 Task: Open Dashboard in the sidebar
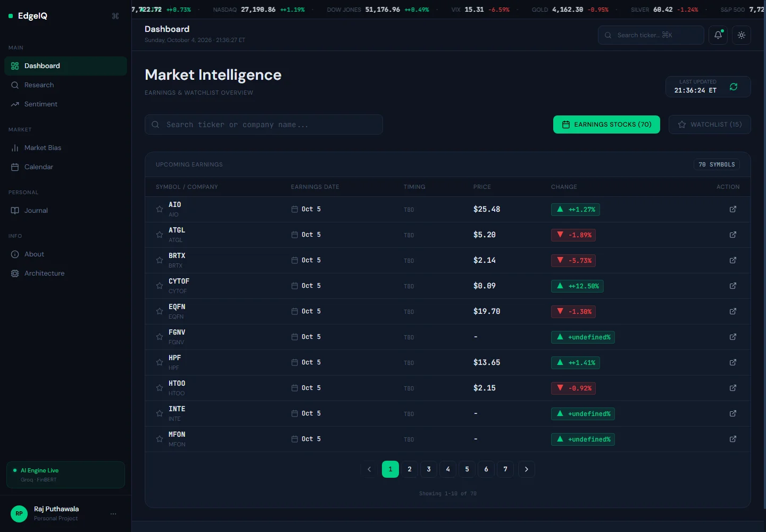coord(65,66)
